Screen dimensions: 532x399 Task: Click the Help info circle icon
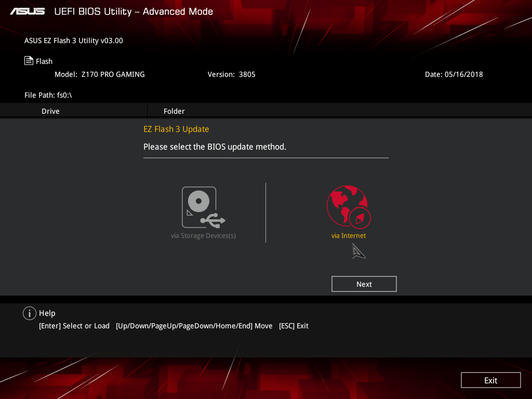[x=30, y=313]
